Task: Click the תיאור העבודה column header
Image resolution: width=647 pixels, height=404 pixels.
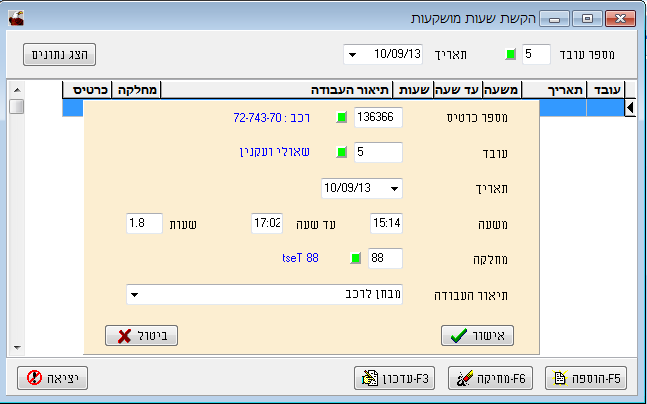Action: [x=276, y=90]
